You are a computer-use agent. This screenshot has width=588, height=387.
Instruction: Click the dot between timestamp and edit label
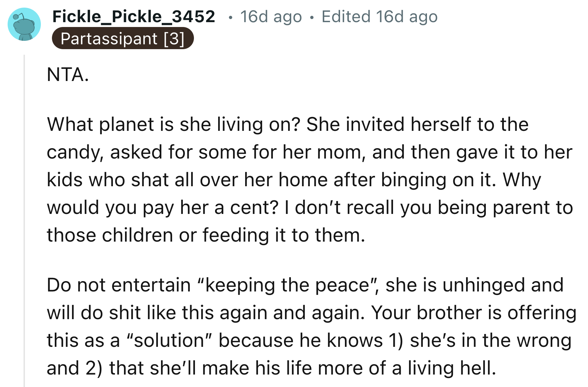coord(312,17)
